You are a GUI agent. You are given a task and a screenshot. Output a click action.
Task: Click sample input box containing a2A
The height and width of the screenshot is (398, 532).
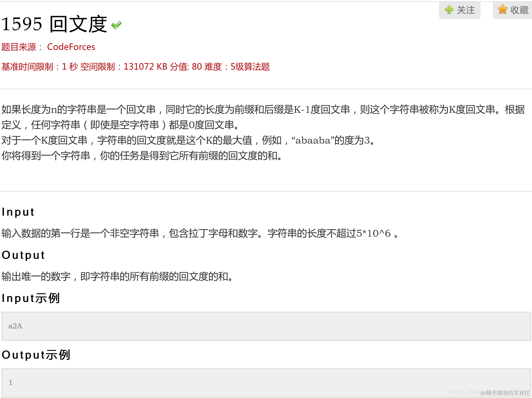point(266,326)
